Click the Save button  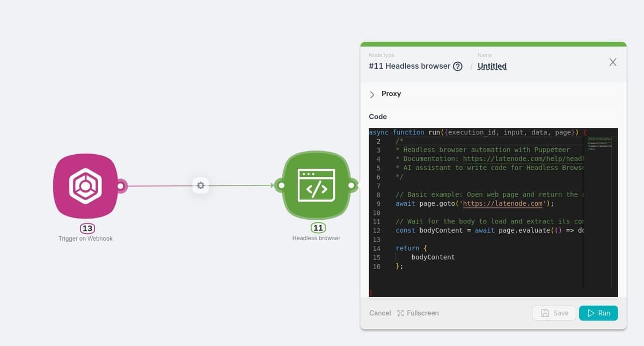tap(554, 313)
